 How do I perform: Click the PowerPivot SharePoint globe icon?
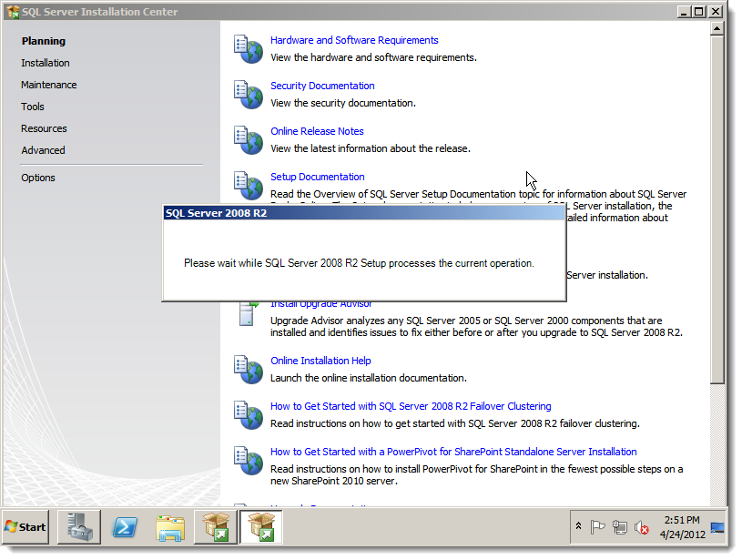(x=249, y=460)
